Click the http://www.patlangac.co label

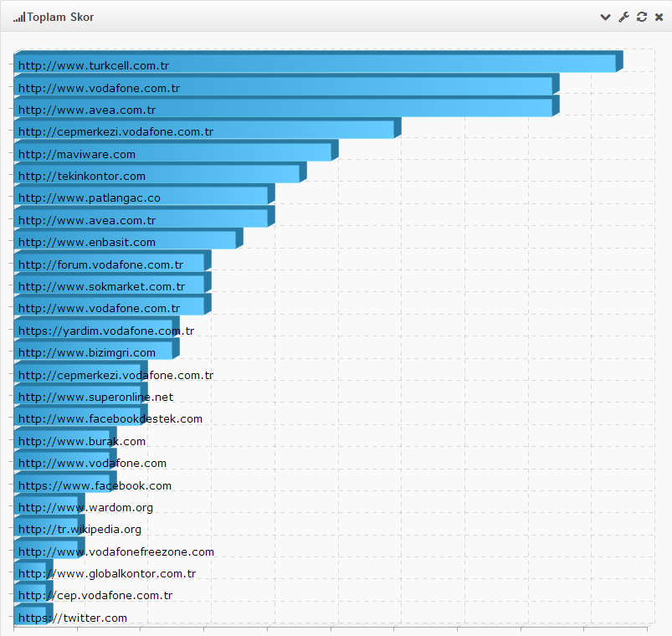point(90,198)
